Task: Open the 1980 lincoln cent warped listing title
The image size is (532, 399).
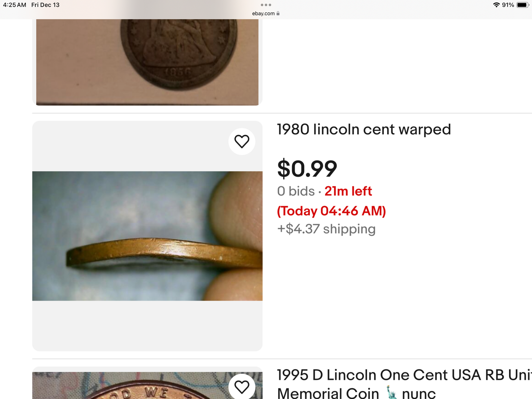Action: [x=364, y=129]
